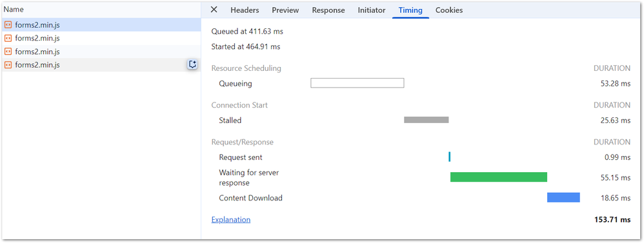Click the gray Stalled timing bar

coord(427,120)
